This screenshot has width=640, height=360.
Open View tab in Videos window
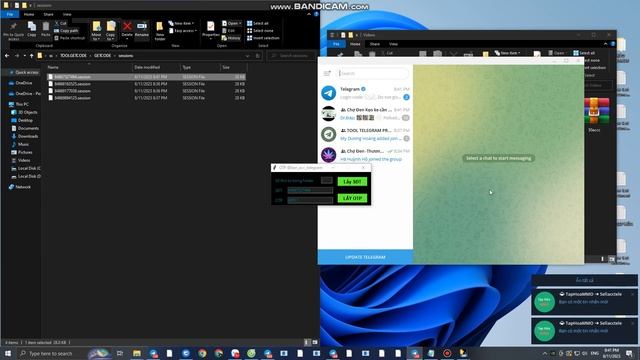(393, 44)
